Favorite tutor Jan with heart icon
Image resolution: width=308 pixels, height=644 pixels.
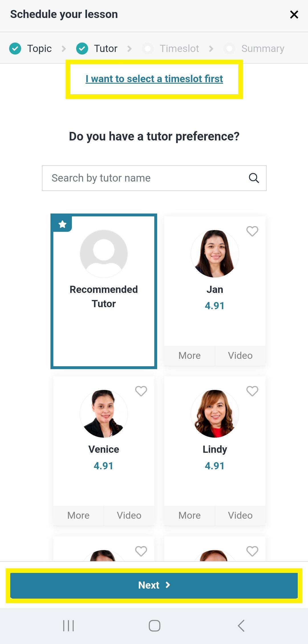252,231
